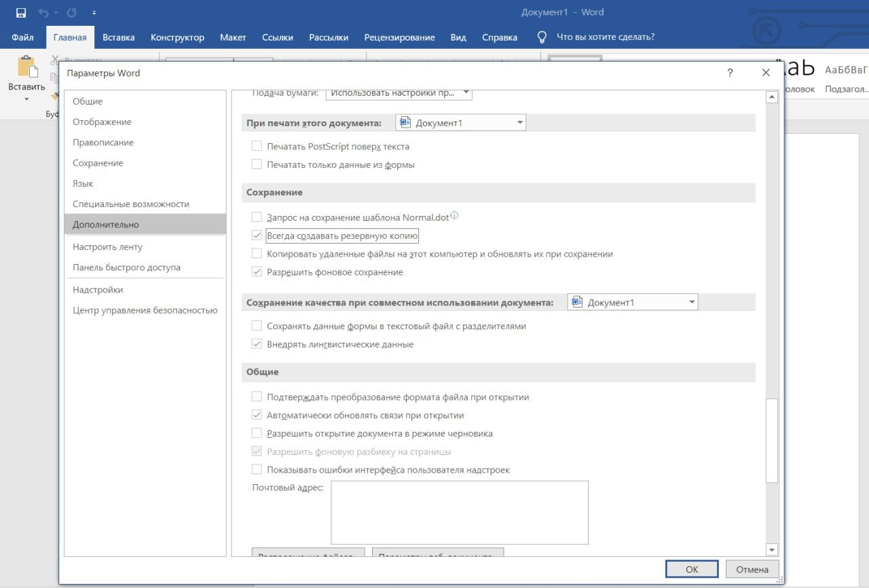Click info icon next to Normal.dot option
This screenshot has width=869, height=588.
point(455,217)
